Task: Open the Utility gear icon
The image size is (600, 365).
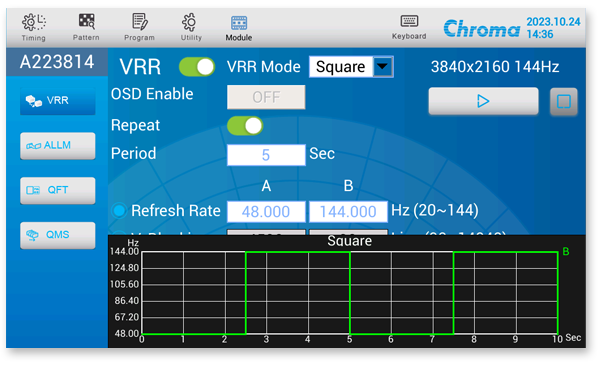Action: coord(191,27)
